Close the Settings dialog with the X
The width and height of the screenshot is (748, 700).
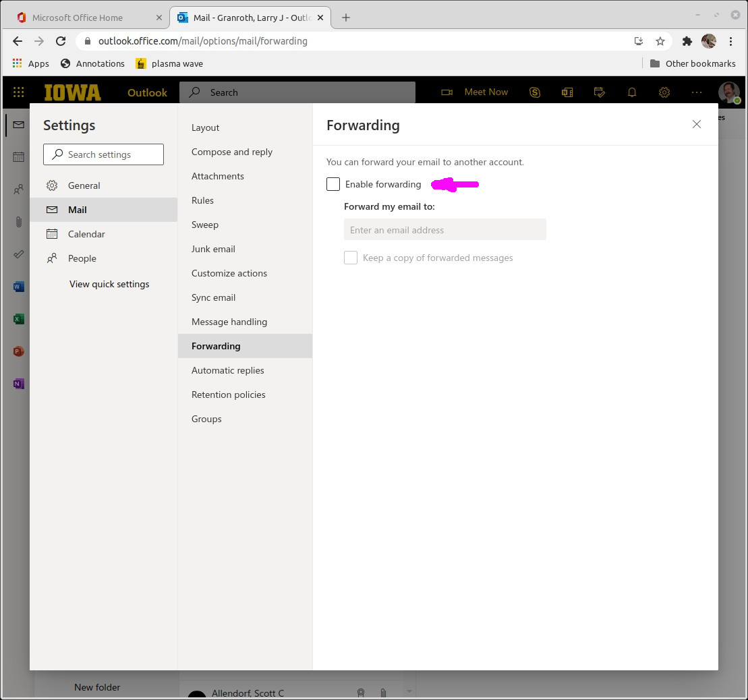(x=697, y=124)
